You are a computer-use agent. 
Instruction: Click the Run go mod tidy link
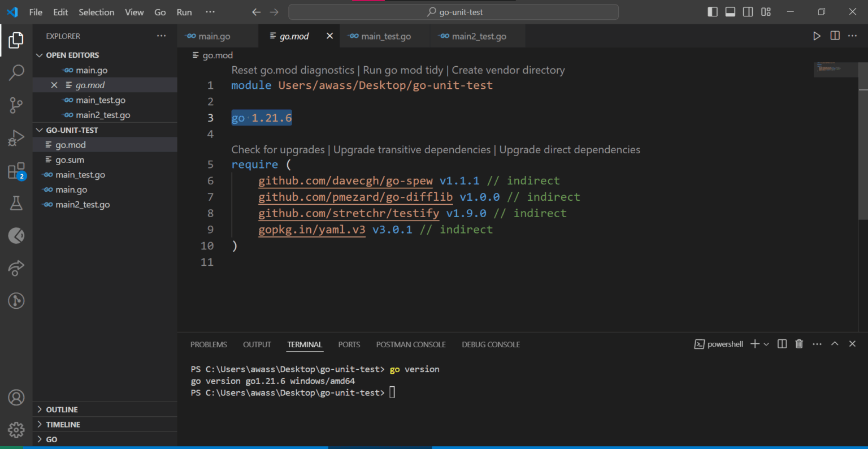pyautogui.click(x=403, y=70)
